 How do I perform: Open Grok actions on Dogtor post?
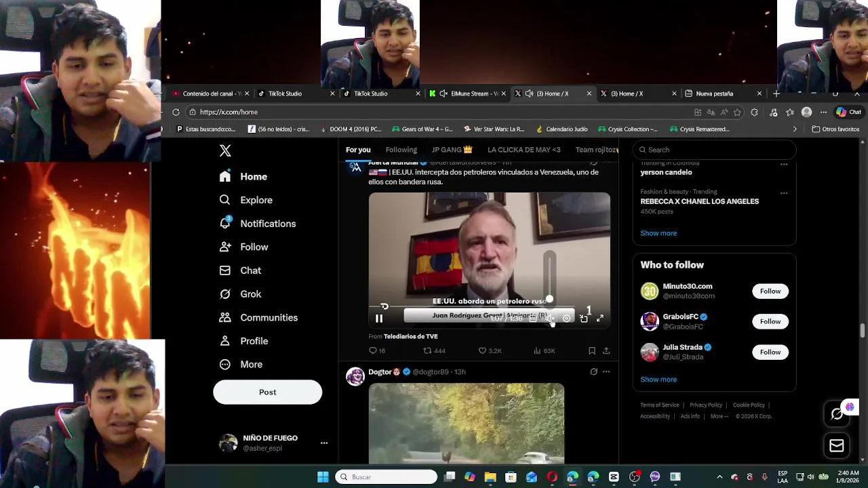pos(593,371)
